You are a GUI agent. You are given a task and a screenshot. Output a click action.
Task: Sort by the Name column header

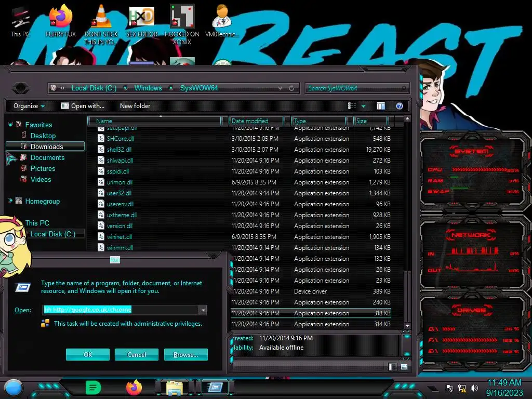pos(155,121)
